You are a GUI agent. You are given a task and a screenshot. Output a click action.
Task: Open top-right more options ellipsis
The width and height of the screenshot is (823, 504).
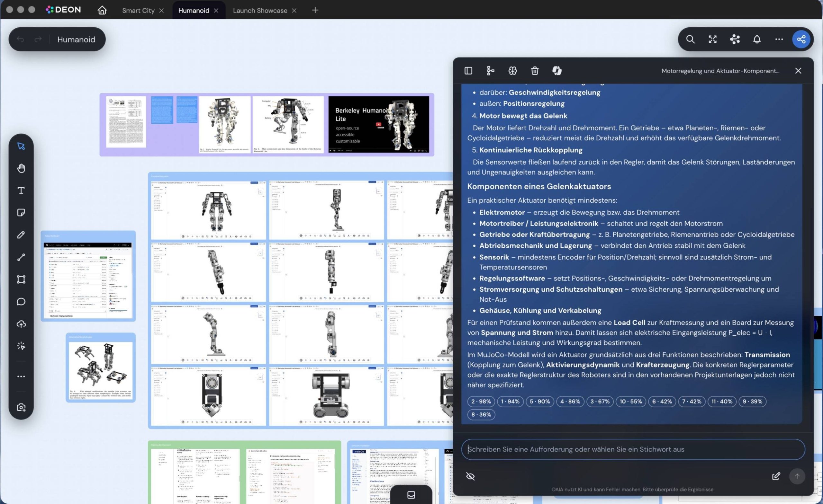pos(779,40)
